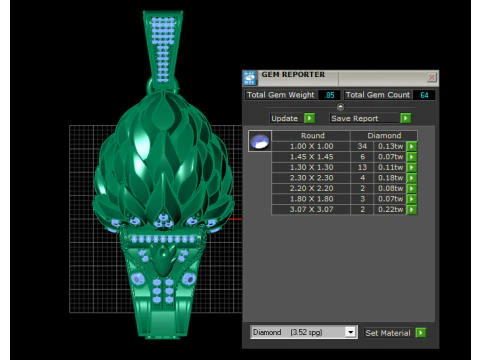Click the weight cell 0.18tw

coord(390,178)
